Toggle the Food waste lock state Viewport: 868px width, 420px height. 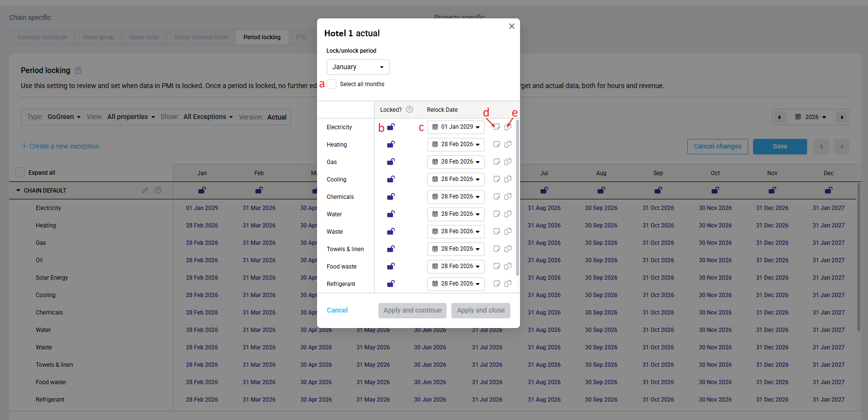[x=391, y=266]
